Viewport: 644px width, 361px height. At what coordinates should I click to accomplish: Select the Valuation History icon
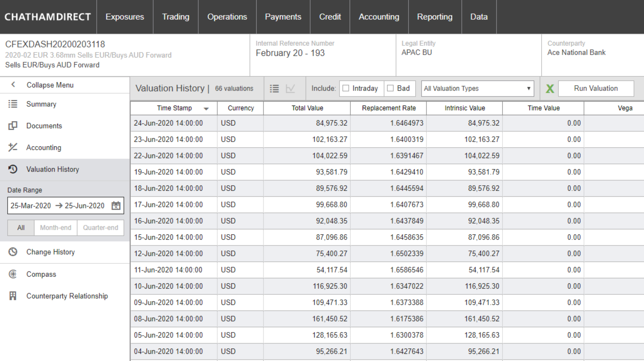pos(12,169)
